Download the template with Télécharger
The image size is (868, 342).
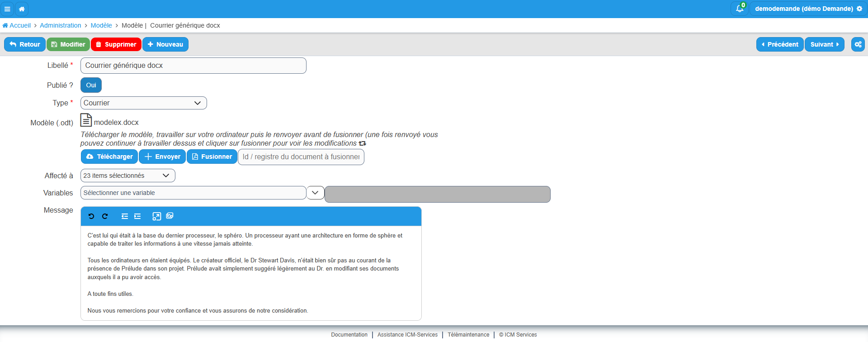click(x=109, y=157)
